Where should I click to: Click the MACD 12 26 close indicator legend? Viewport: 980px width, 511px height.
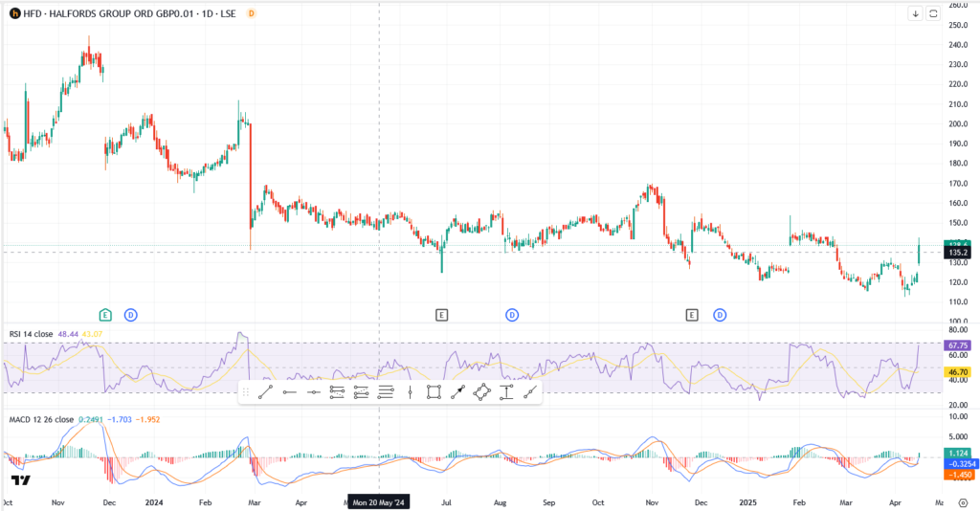[x=41, y=420]
